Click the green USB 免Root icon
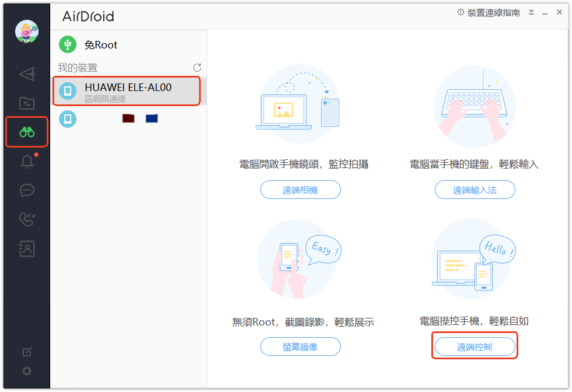 [x=68, y=44]
